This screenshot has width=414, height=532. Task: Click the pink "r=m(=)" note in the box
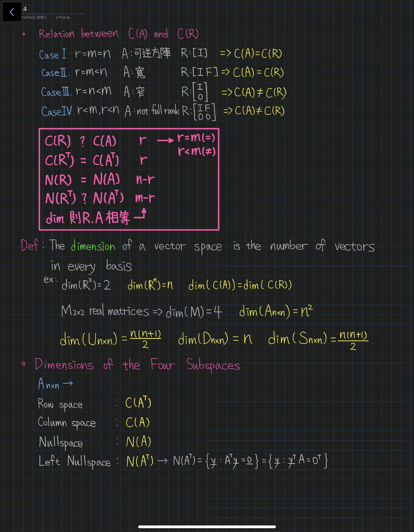click(196, 138)
